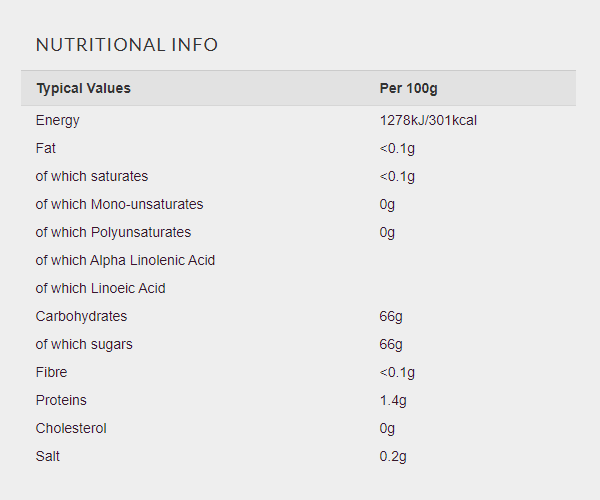Click the 'of which Linoeic Acid' label
The width and height of the screenshot is (600, 500).
(101, 288)
